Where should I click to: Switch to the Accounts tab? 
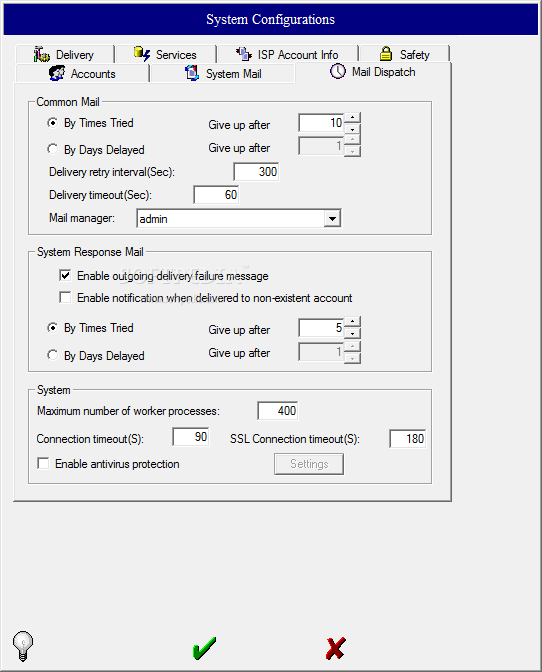tap(82, 73)
